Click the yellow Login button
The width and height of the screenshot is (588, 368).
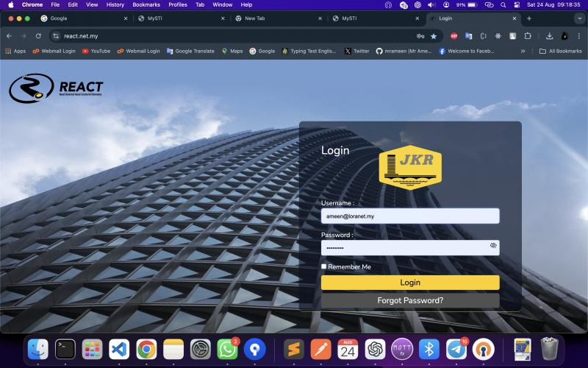point(410,283)
